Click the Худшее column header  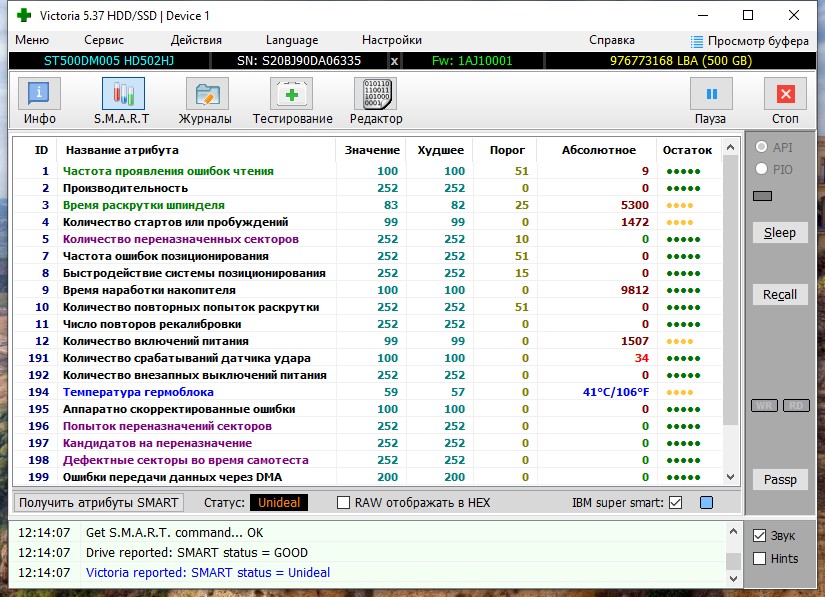pyautogui.click(x=440, y=150)
